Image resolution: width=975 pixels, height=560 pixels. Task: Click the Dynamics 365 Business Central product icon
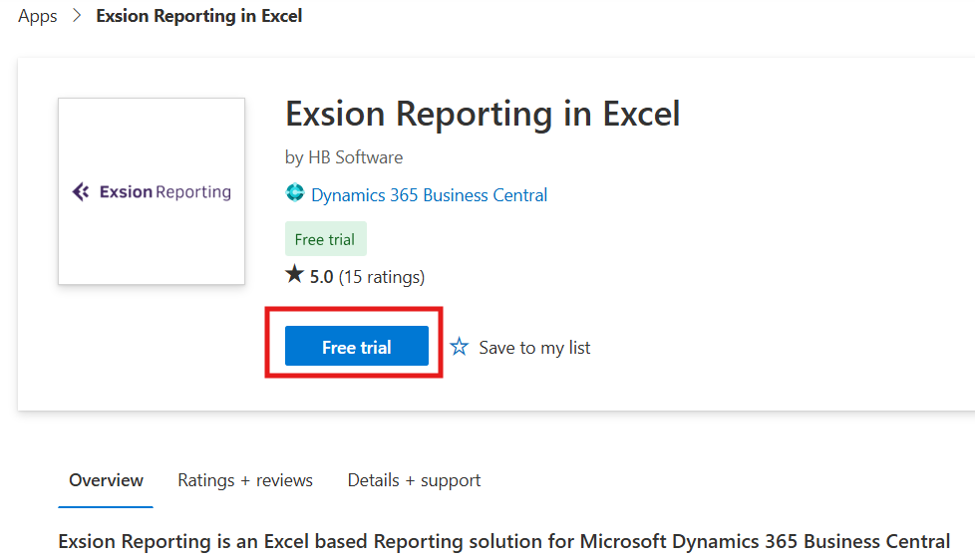pos(295,192)
